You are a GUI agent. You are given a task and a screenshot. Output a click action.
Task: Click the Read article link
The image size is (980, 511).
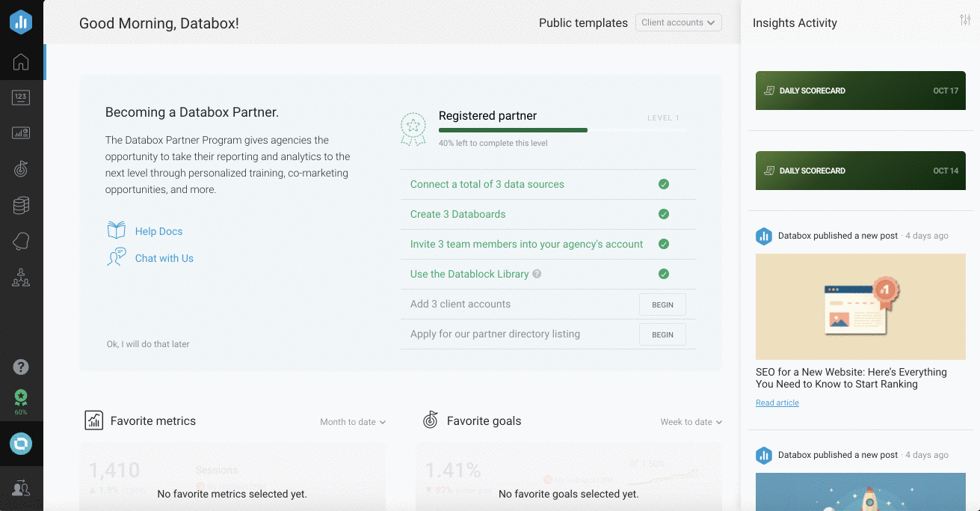pyautogui.click(x=777, y=403)
